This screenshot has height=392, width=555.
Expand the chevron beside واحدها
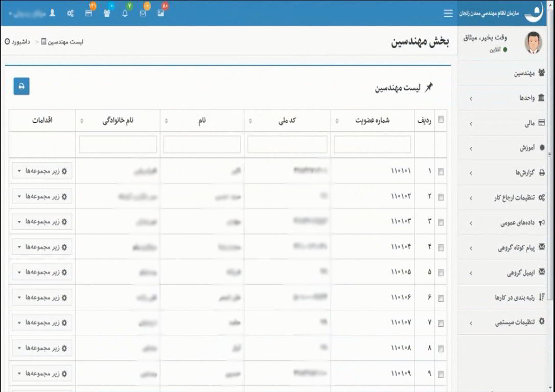471,99
